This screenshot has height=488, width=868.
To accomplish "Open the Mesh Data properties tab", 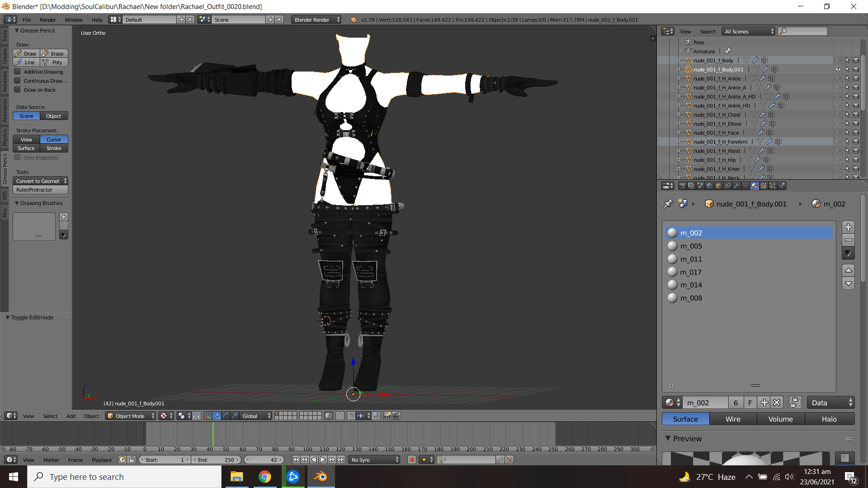I will pyautogui.click(x=745, y=186).
